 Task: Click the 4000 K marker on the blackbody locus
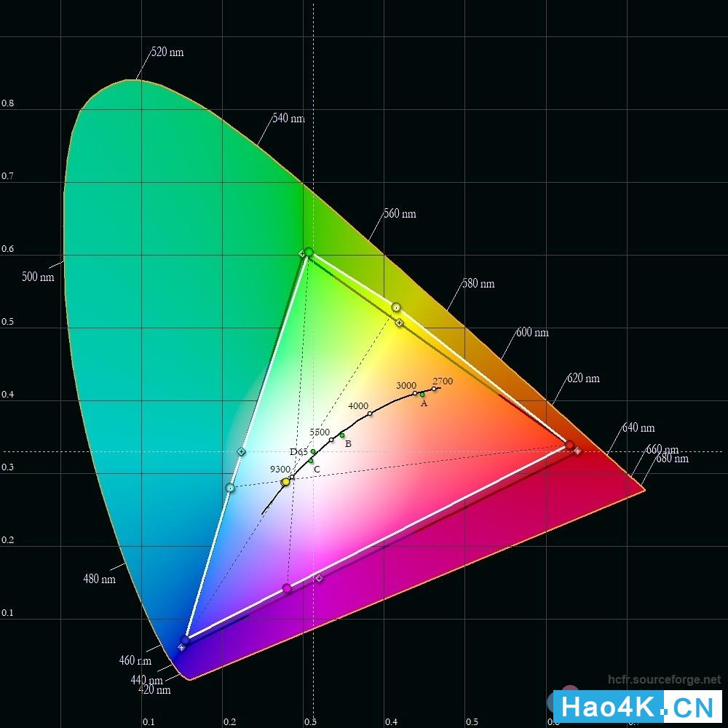369,412
